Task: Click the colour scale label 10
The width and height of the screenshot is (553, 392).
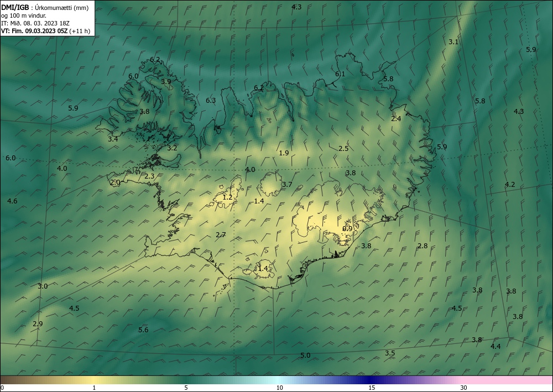Action: click(x=279, y=388)
